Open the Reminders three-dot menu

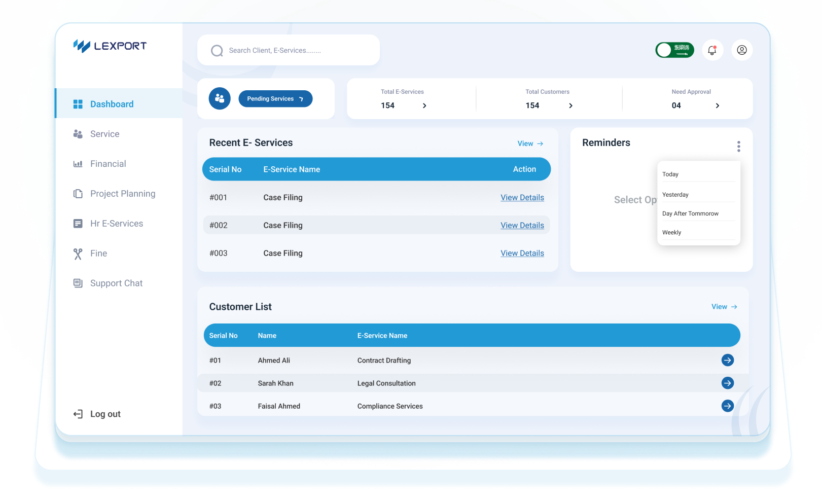tap(738, 147)
